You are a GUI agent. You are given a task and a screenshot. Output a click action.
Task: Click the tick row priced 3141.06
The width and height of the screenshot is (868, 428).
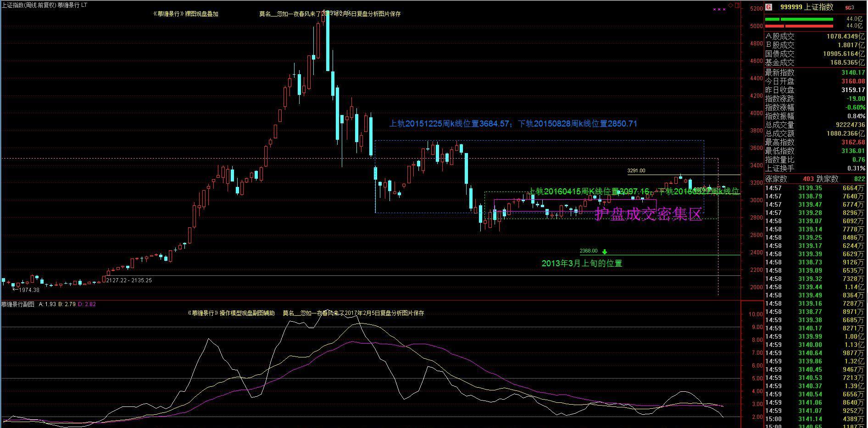coord(815,402)
